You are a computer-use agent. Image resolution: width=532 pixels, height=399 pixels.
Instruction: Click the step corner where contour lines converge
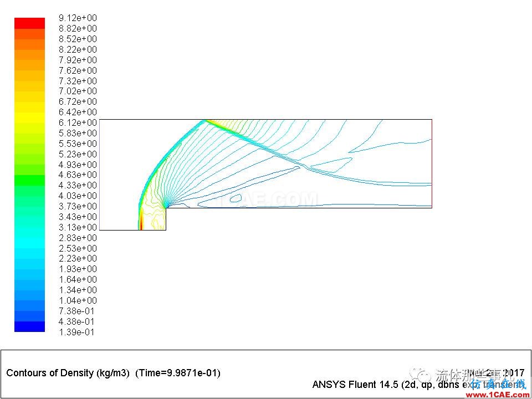pos(166,207)
